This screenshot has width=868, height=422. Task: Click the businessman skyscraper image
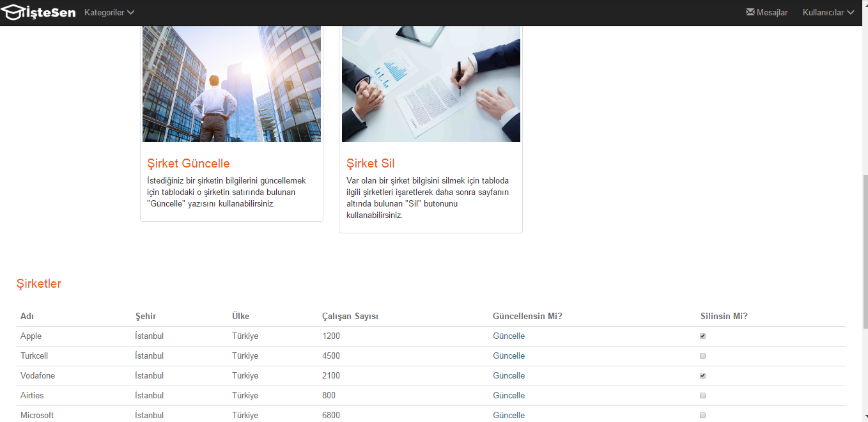(x=231, y=84)
